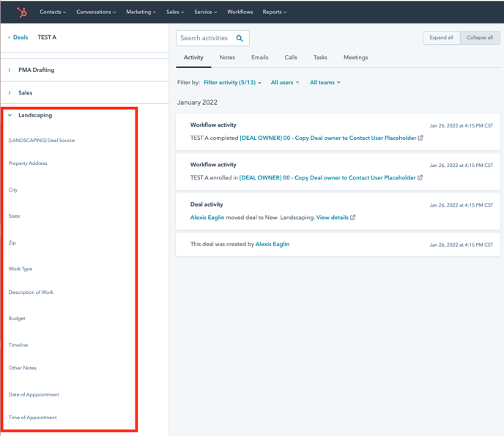The height and width of the screenshot is (436, 504).
Task: Click the search magnifier icon
Action: pos(240,38)
